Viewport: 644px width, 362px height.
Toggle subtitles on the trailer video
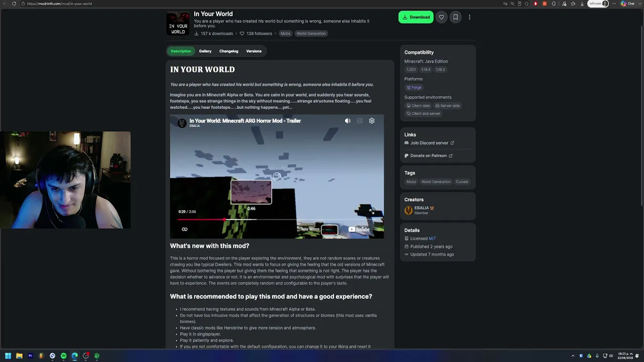pos(360,121)
